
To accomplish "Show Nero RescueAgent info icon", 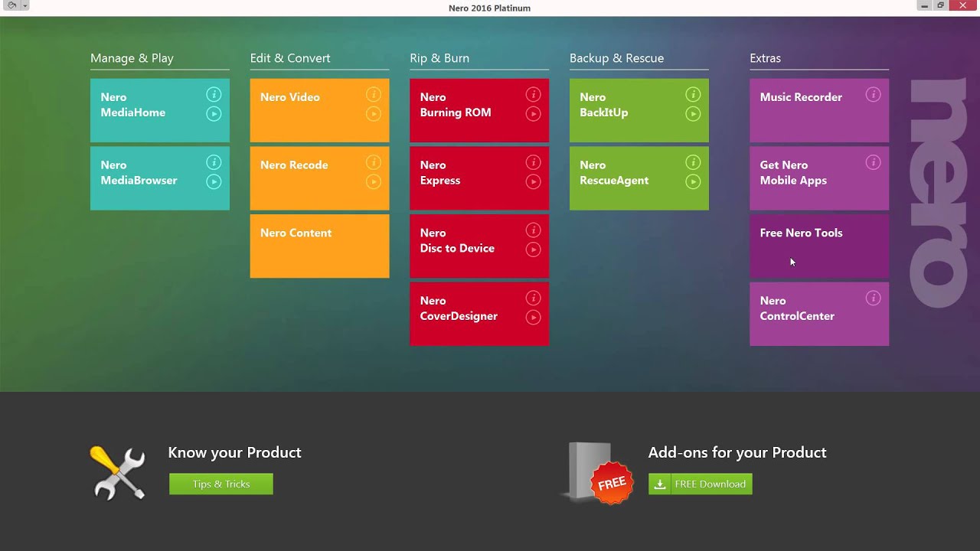I will 693,162.
